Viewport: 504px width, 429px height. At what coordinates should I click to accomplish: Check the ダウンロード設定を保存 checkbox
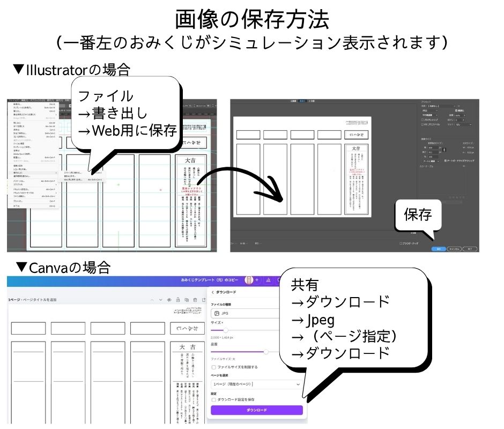pos(213,399)
